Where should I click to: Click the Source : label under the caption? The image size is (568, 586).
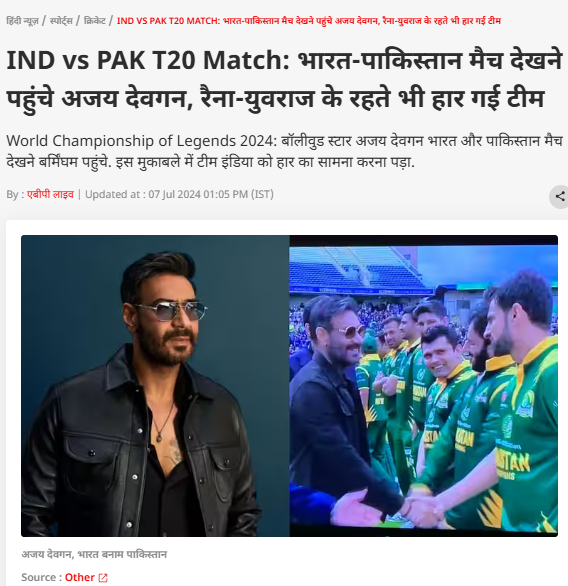(41, 577)
